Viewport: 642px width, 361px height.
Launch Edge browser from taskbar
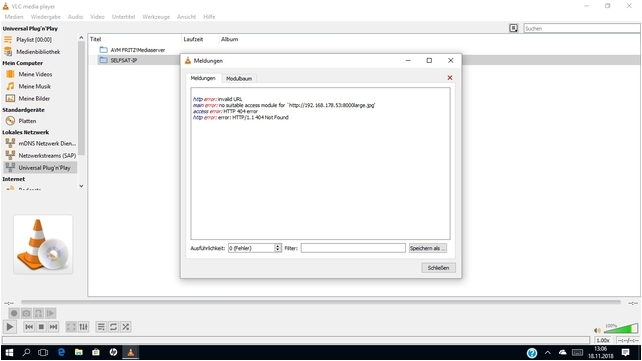(61, 352)
